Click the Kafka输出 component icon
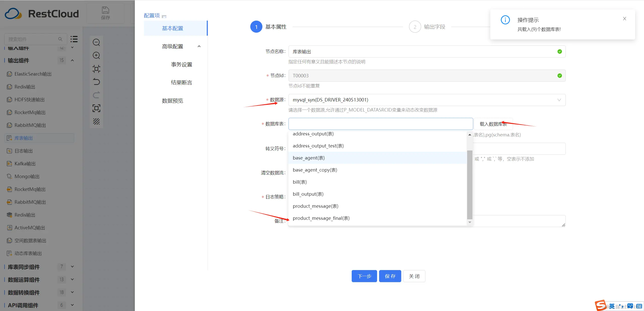The image size is (644, 311). (9, 164)
